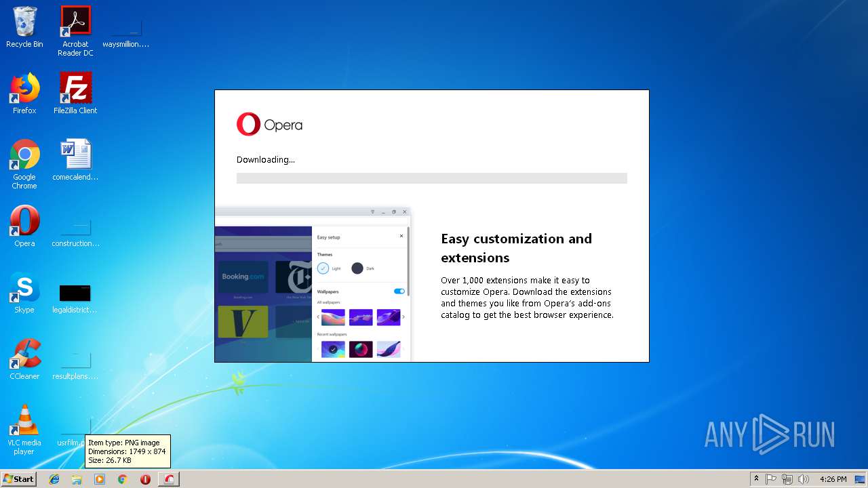
Task: Launch CCleaner desktop shortcut
Action: [24, 359]
